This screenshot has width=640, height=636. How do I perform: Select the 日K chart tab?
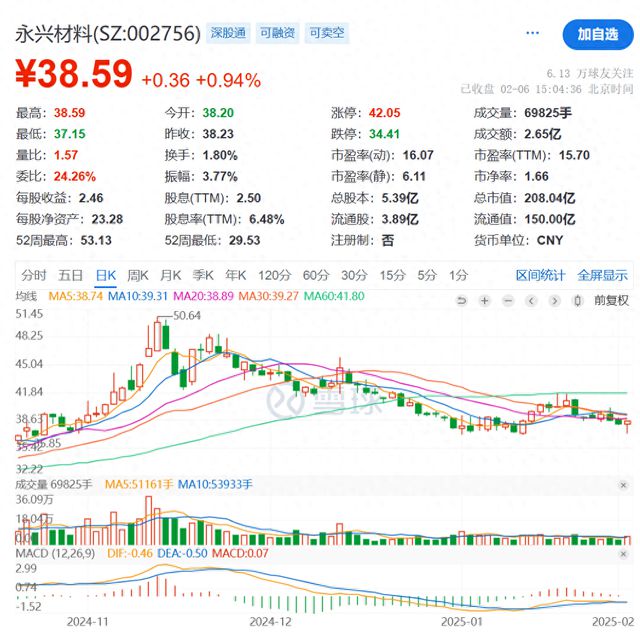(x=106, y=276)
